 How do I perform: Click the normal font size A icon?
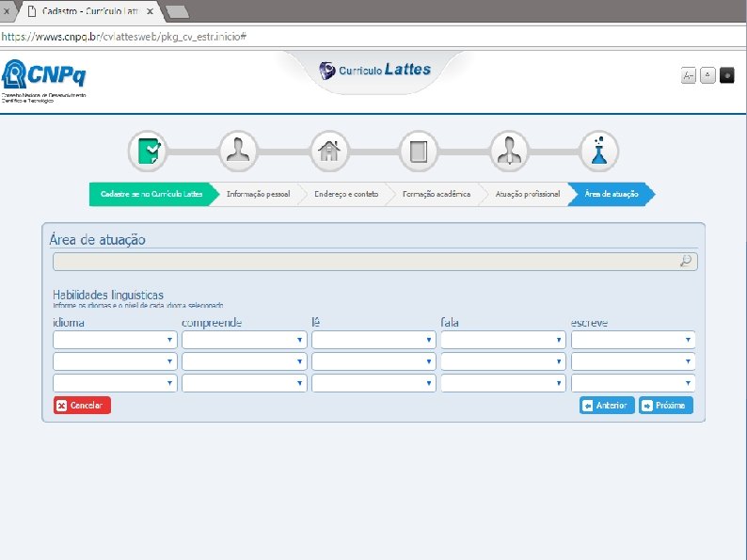pyautogui.click(x=707, y=75)
